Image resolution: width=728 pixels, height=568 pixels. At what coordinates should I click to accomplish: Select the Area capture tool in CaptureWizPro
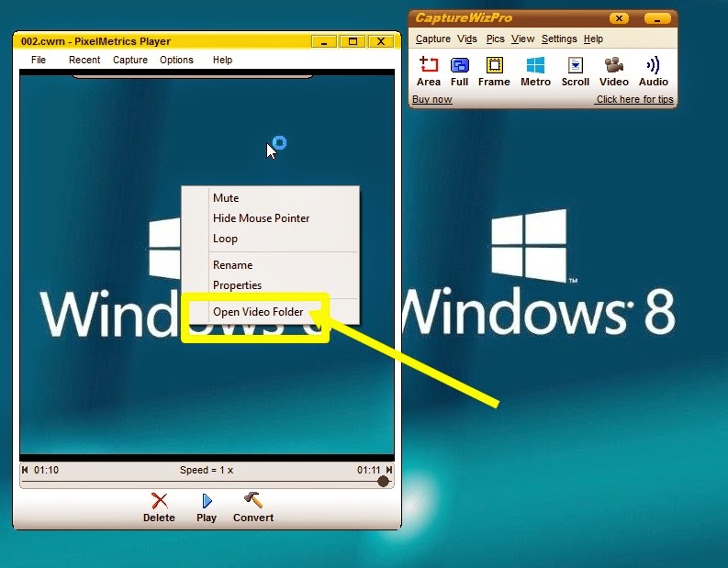(x=429, y=72)
